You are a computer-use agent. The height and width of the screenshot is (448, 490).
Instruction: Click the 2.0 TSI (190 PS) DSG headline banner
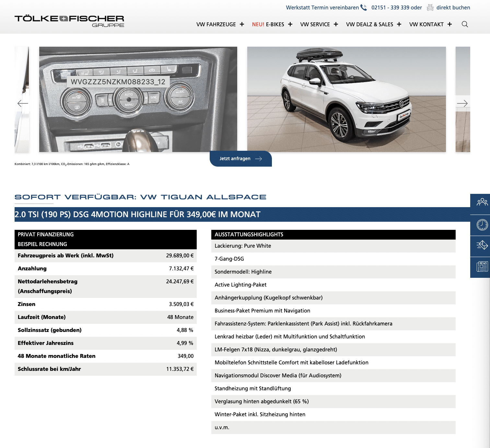point(242,214)
